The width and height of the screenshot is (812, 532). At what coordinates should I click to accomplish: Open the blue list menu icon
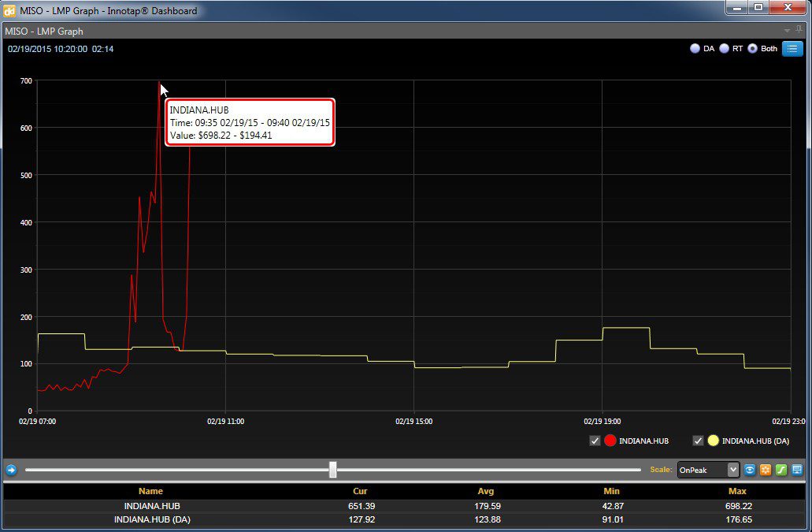pyautogui.click(x=792, y=49)
